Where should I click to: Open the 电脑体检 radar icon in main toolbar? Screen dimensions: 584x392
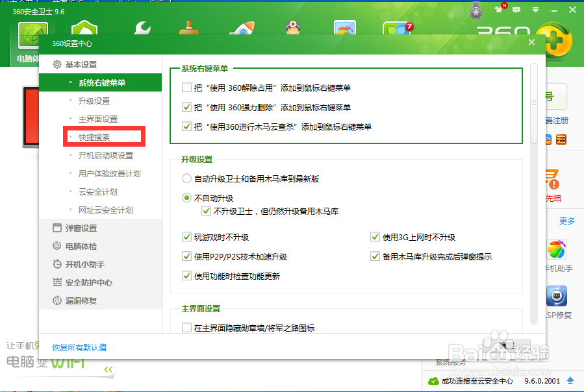(33, 36)
